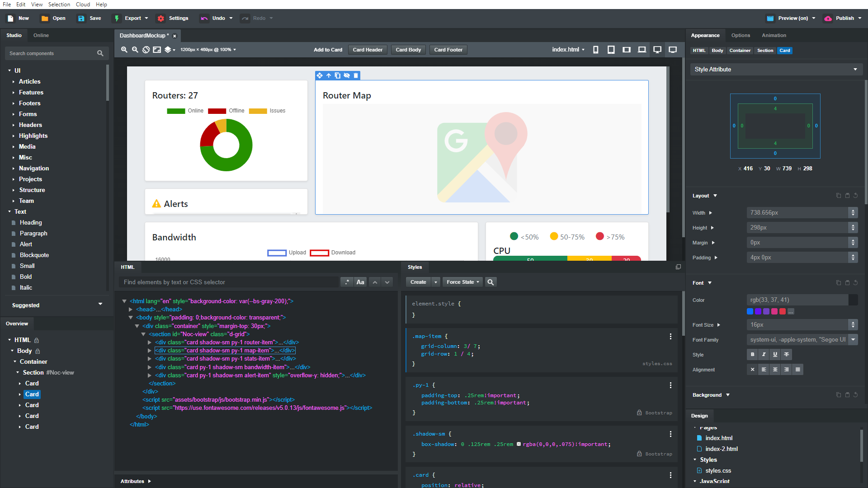The height and width of the screenshot is (488, 868).
Task: Click the select parent up arrow icon
Action: click(x=329, y=75)
